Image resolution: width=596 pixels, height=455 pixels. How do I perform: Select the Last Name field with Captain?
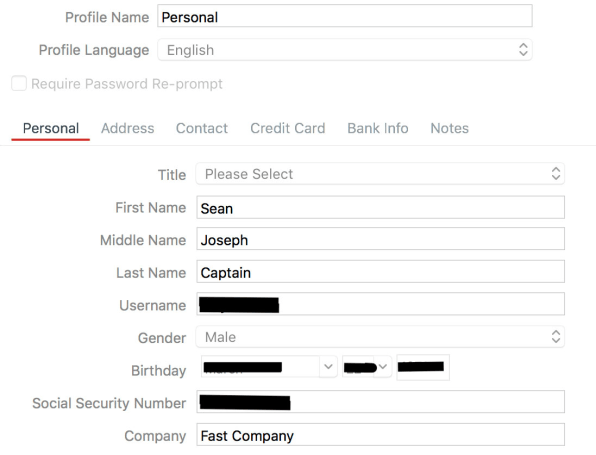point(380,271)
